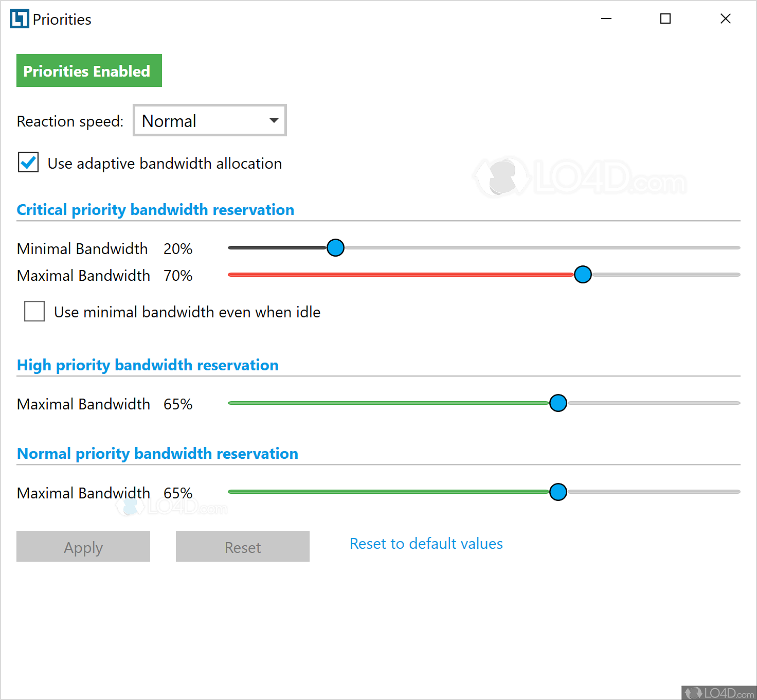Click the Critical priority bandwidth reservation heading
Viewport: 757px width, 700px height.
click(155, 209)
